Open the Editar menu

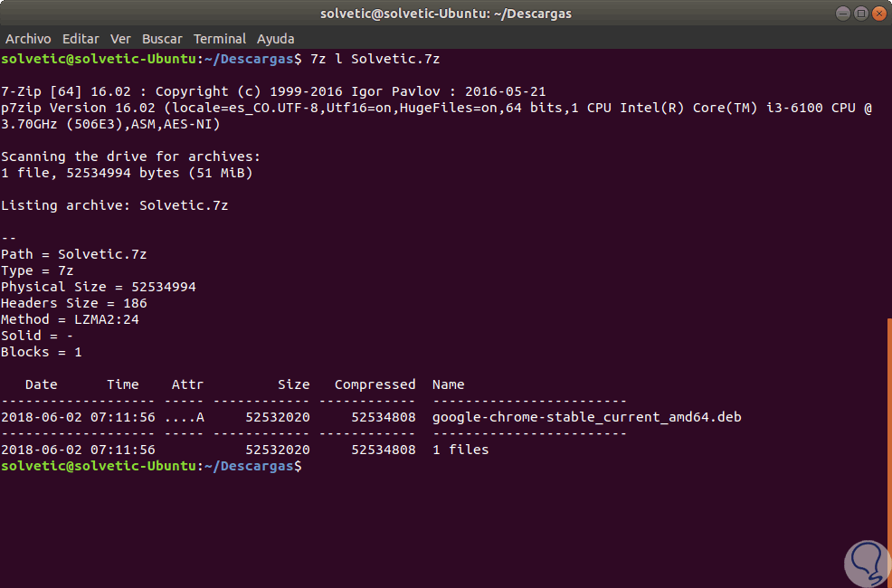click(81, 39)
